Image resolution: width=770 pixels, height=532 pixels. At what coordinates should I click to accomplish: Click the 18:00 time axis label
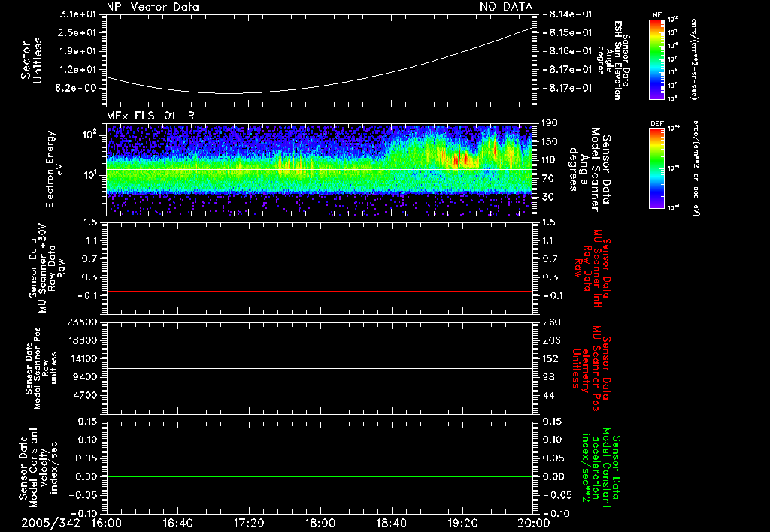[x=320, y=523]
